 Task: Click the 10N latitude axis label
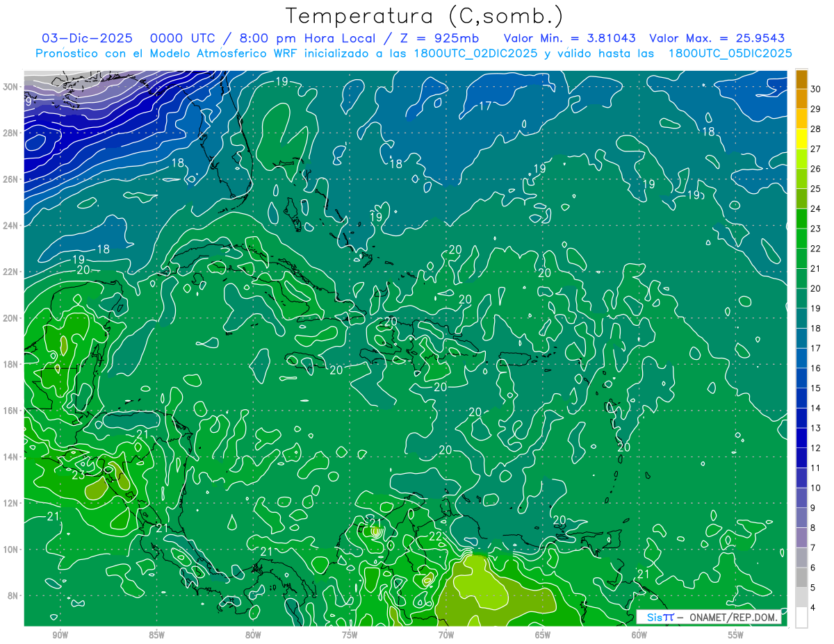point(10,550)
